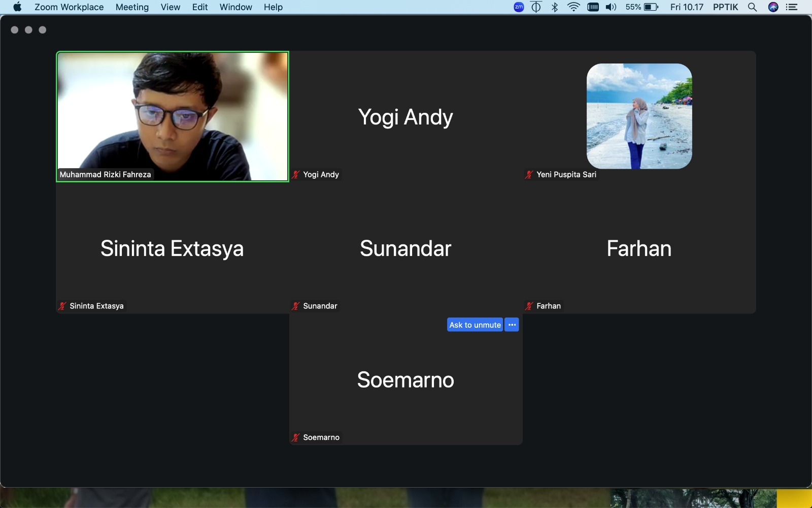Click the PPTIK user name in menu bar
The width and height of the screenshot is (812, 508).
pos(726,7)
